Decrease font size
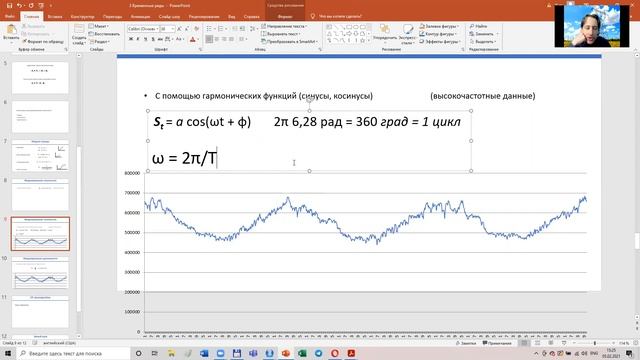The image size is (640, 360). 187,29
